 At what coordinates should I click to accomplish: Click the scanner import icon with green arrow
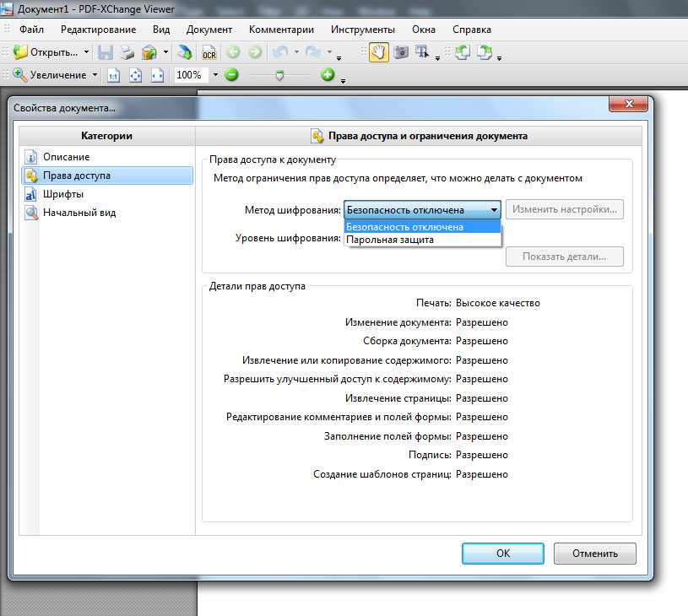185,52
